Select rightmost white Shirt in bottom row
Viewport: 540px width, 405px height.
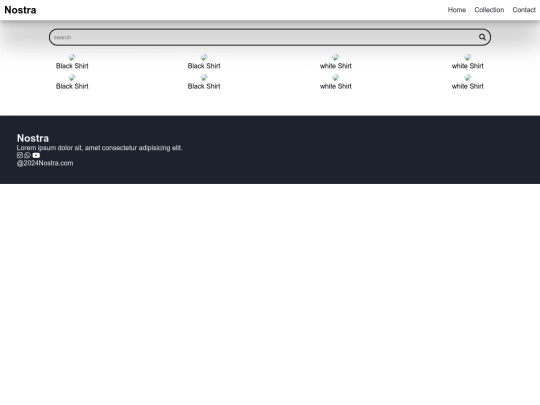pyautogui.click(x=467, y=82)
